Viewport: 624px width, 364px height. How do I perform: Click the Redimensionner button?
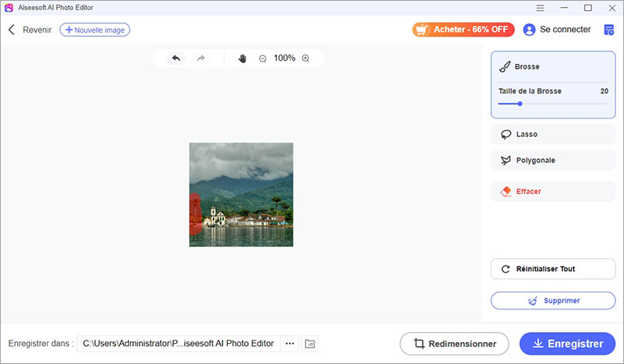point(454,344)
